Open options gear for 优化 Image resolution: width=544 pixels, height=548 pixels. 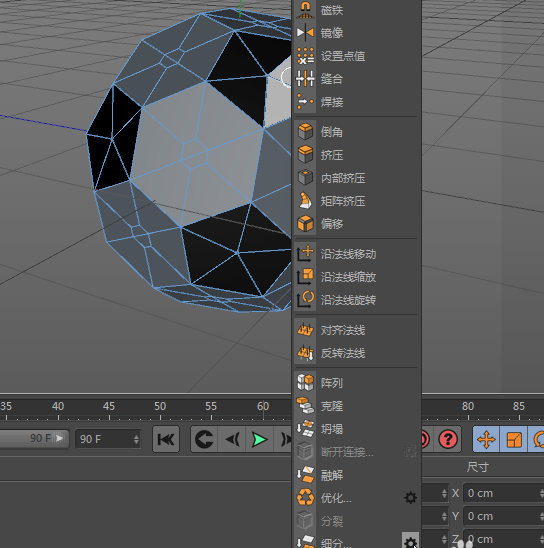pyautogui.click(x=411, y=498)
